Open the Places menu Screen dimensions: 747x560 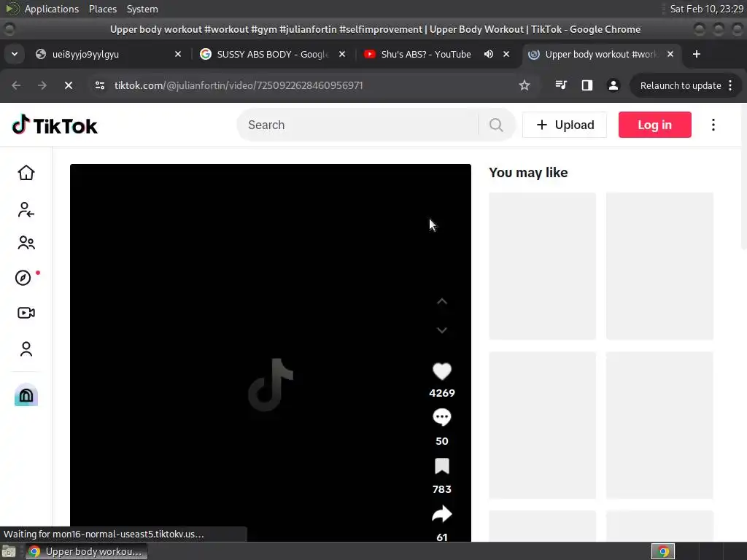click(x=102, y=9)
